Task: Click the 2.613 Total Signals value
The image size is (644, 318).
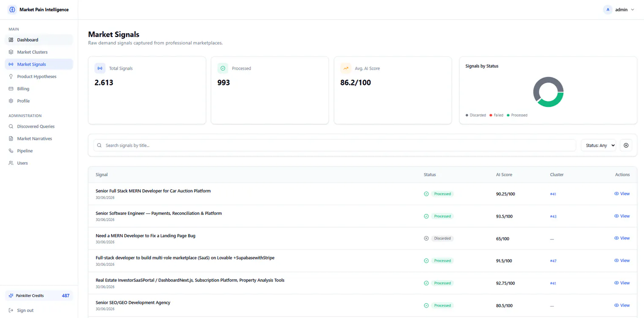Action: click(x=104, y=82)
